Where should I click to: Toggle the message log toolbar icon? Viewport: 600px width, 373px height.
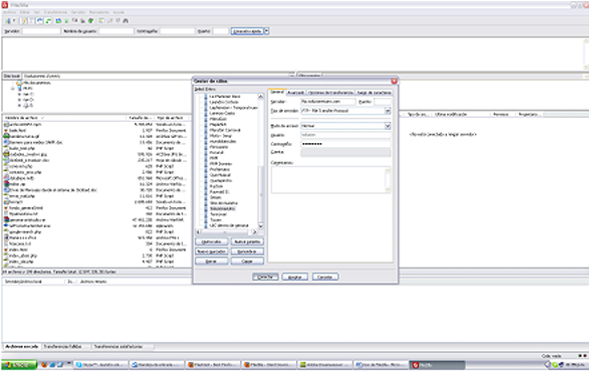(24, 21)
